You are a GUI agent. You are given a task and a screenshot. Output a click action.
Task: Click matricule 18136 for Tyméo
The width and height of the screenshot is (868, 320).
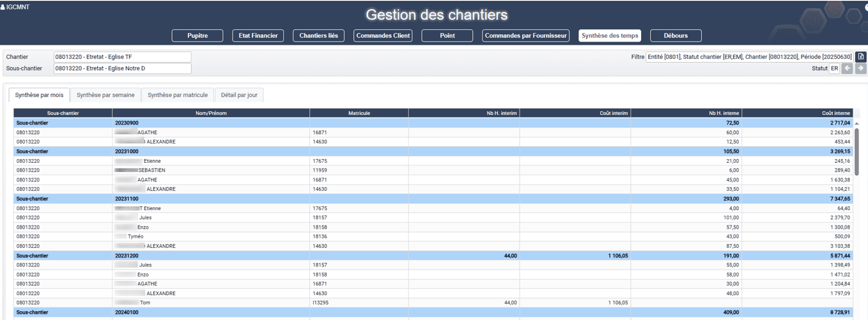tap(359, 236)
